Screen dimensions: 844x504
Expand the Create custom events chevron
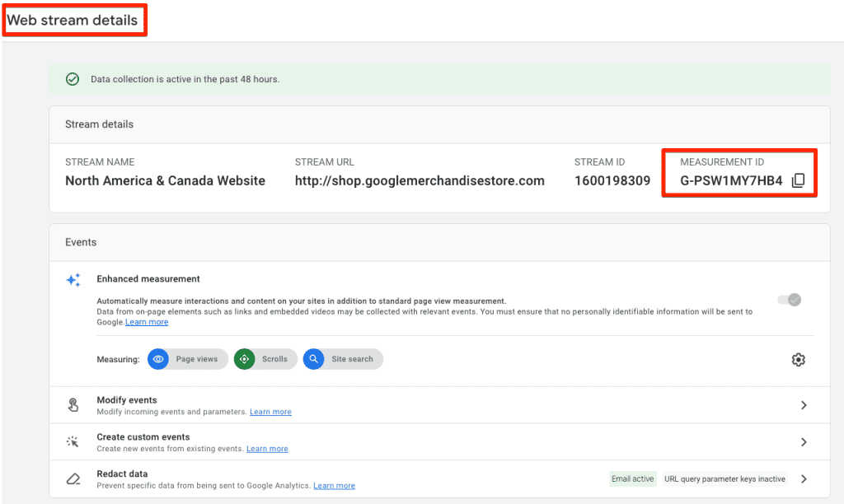[804, 442]
